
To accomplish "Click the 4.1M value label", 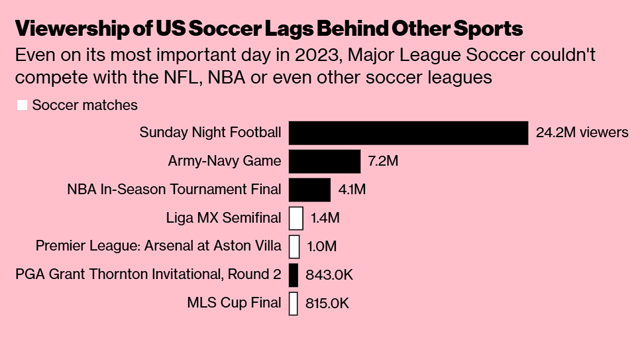I will (x=352, y=190).
